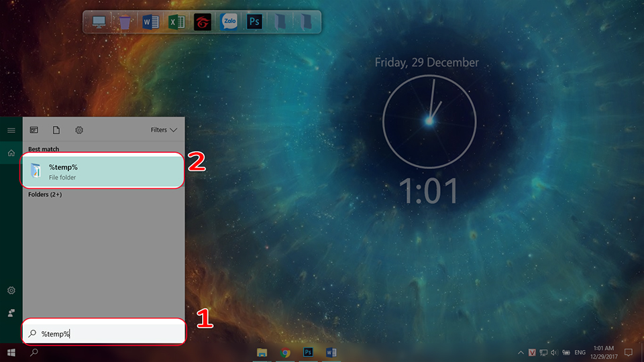The height and width of the screenshot is (362, 644).
Task: Open Action Center notifications icon
Action: (x=629, y=353)
